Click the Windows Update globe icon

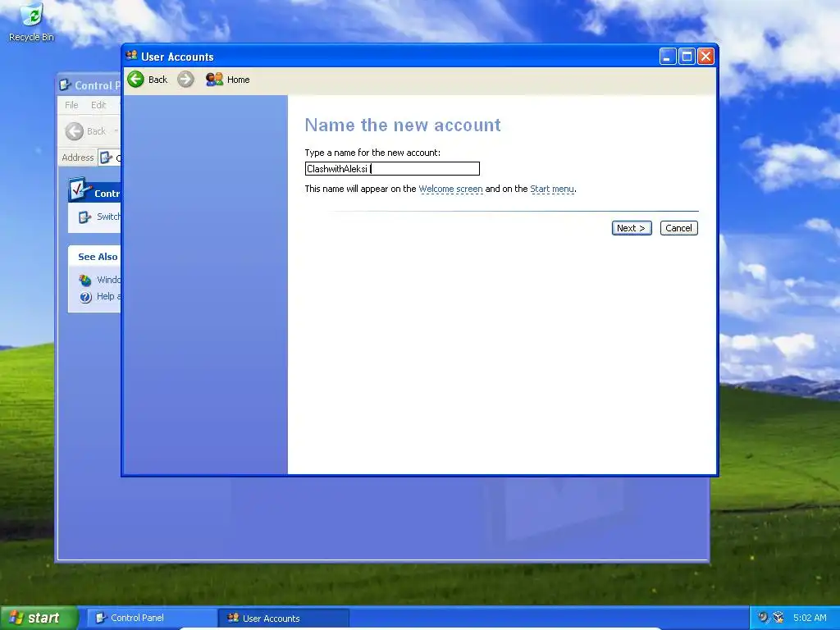point(85,281)
